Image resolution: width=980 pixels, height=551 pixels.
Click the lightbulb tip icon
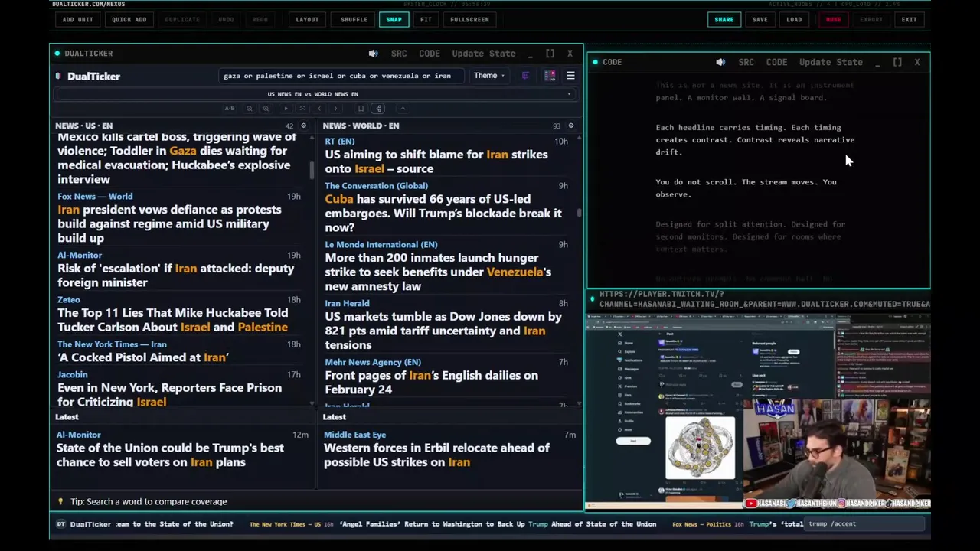pyautogui.click(x=60, y=501)
